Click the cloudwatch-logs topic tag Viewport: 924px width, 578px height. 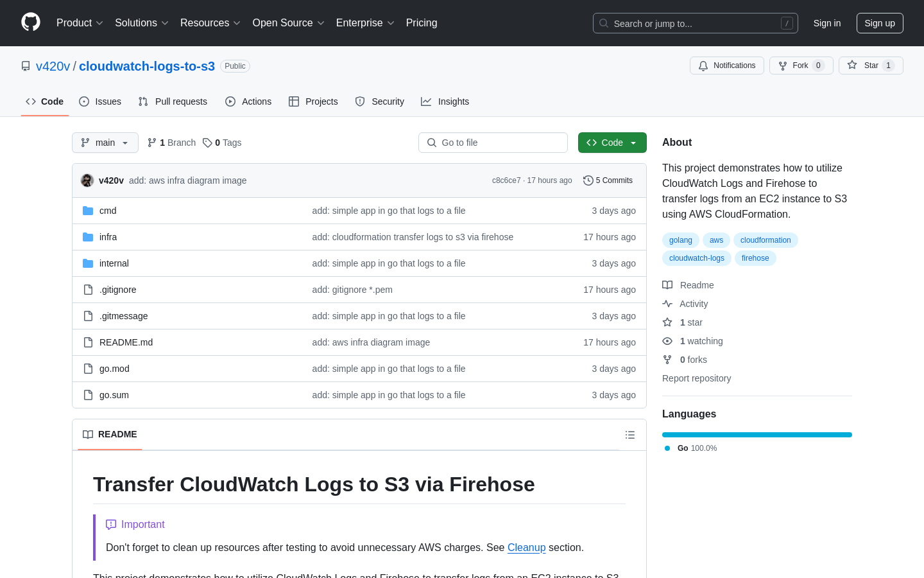tap(697, 258)
